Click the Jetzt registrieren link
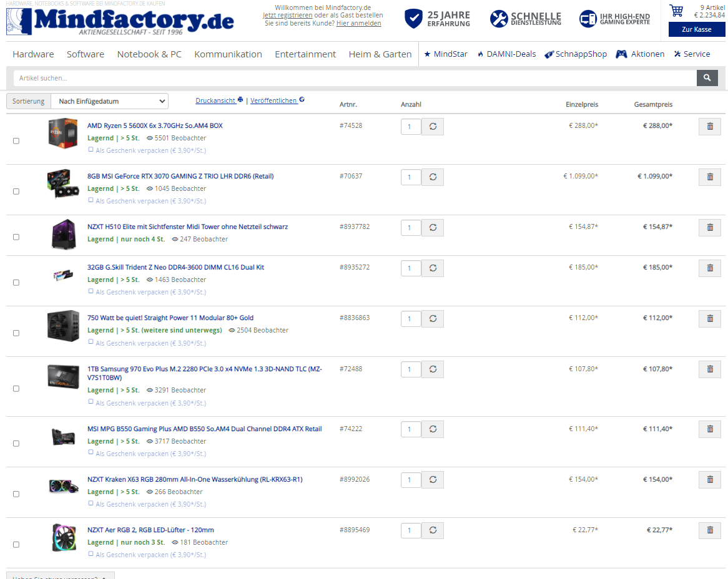This screenshot has width=728, height=579. 287,16
